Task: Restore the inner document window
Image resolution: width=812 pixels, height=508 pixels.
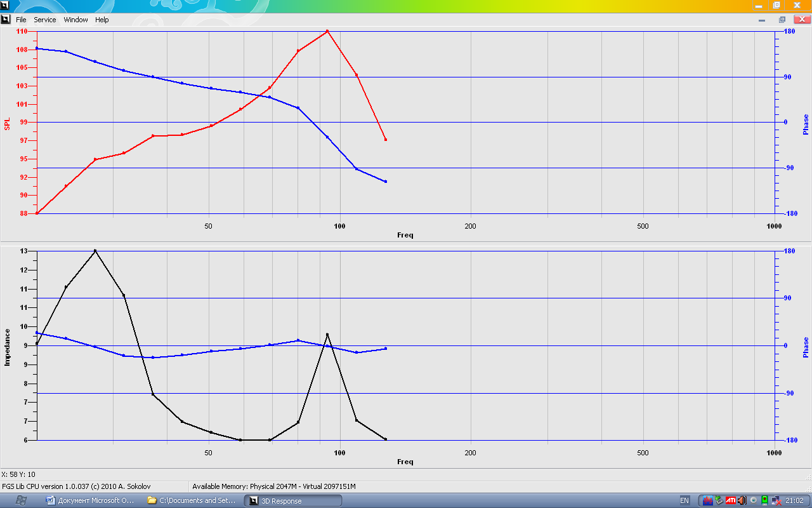Action: pos(782,20)
